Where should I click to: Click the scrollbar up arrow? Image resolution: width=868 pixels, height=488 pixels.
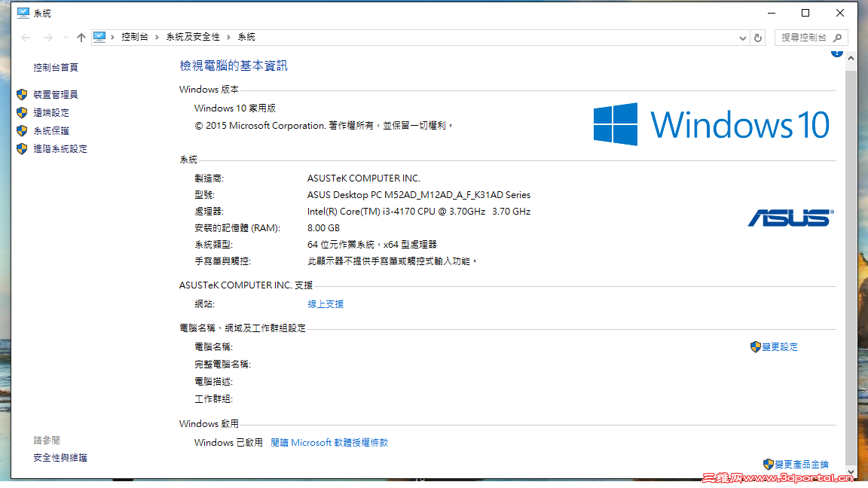(x=851, y=58)
